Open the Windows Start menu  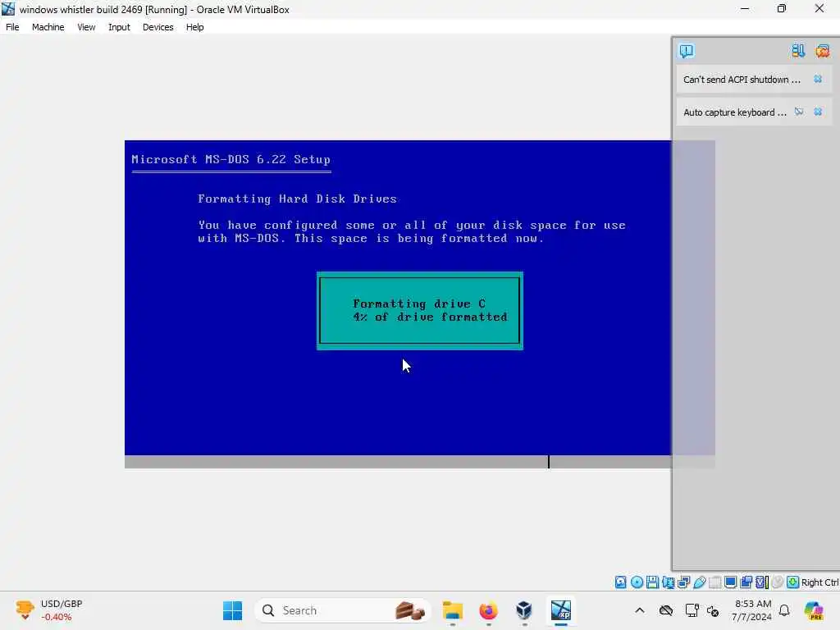point(232,610)
